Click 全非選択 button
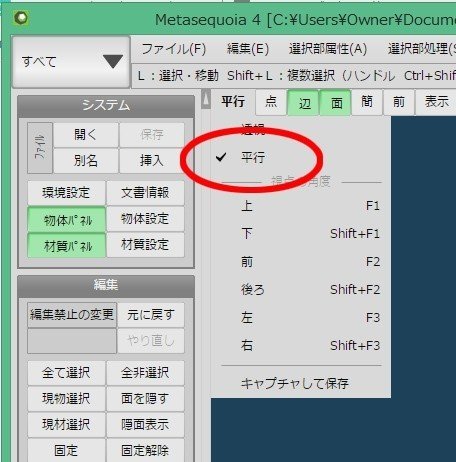Viewport: 456px width, 462px height. pyautogui.click(x=145, y=373)
